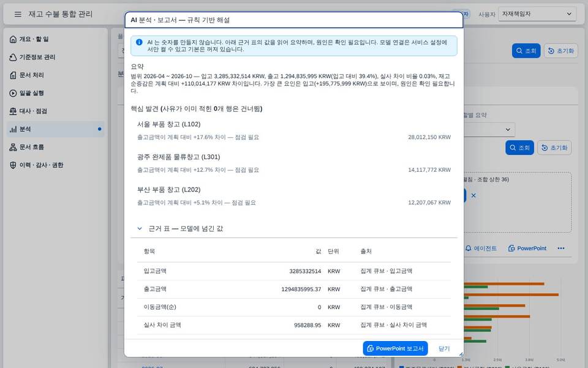Click 집계 큐브 · 입고금액 source cell
This screenshot has width=588, height=368.
tap(386, 270)
